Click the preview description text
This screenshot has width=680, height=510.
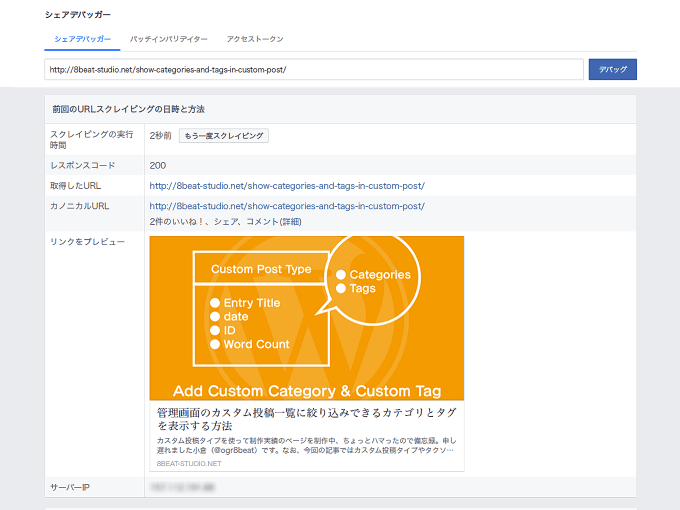pos(306,445)
